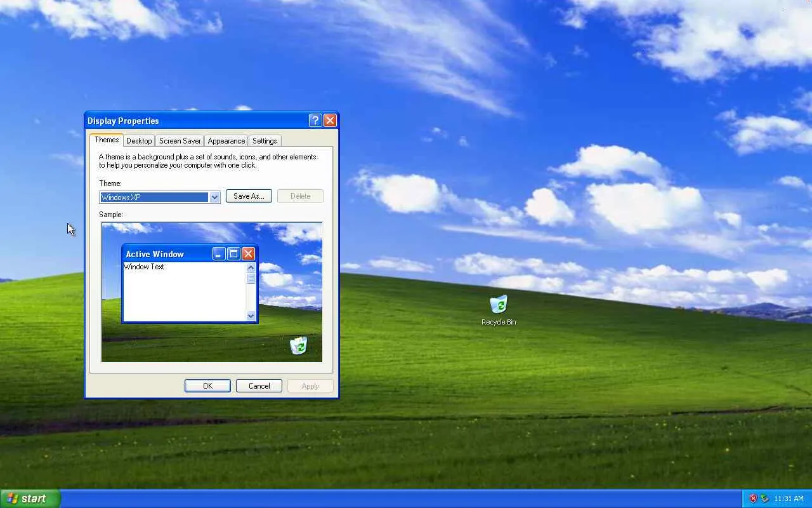Close the Display Properties dialog
The height and width of the screenshot is (508, 812).
tap(330, 121)
